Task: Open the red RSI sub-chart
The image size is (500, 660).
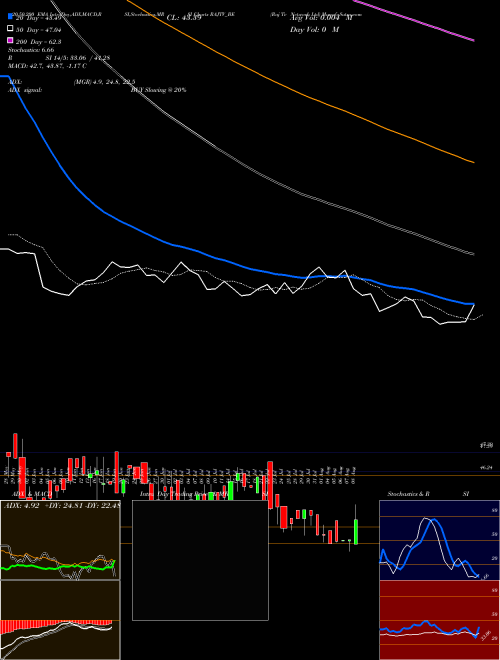Action: coord(439,620)
